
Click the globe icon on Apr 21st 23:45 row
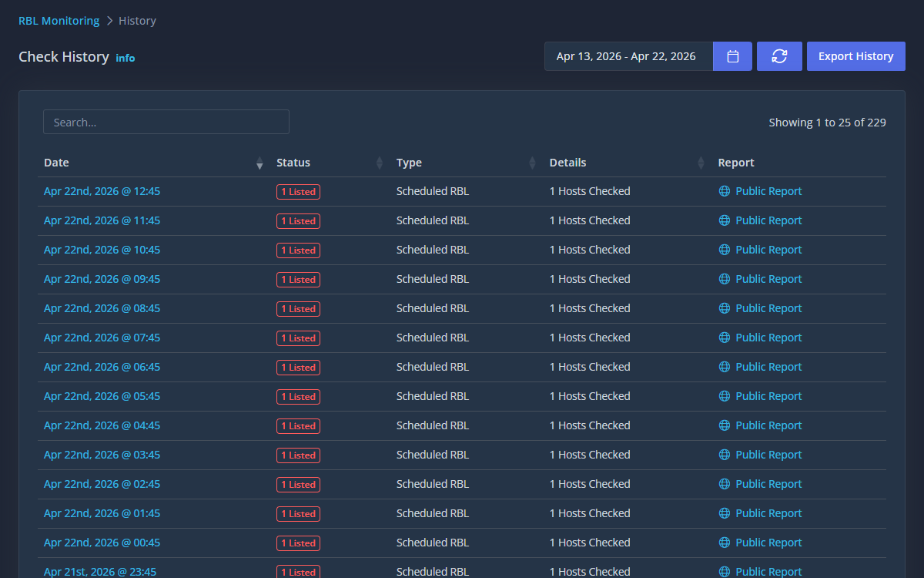click(724, 571)
